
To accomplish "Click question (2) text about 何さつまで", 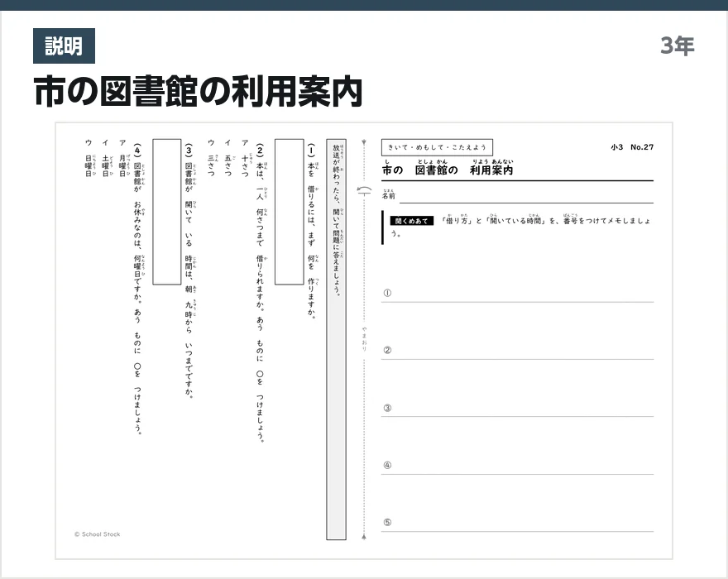I will click(x=261, y=293).
